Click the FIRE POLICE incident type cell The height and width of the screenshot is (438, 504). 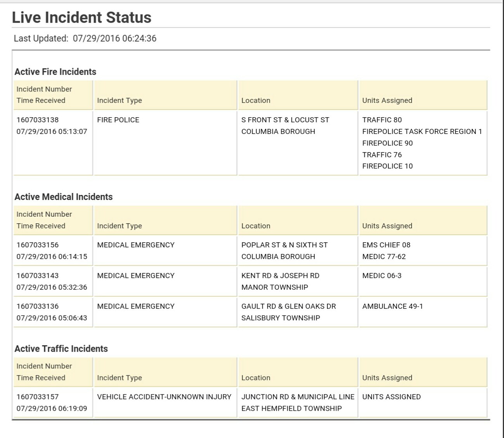(x=118, y=120)
